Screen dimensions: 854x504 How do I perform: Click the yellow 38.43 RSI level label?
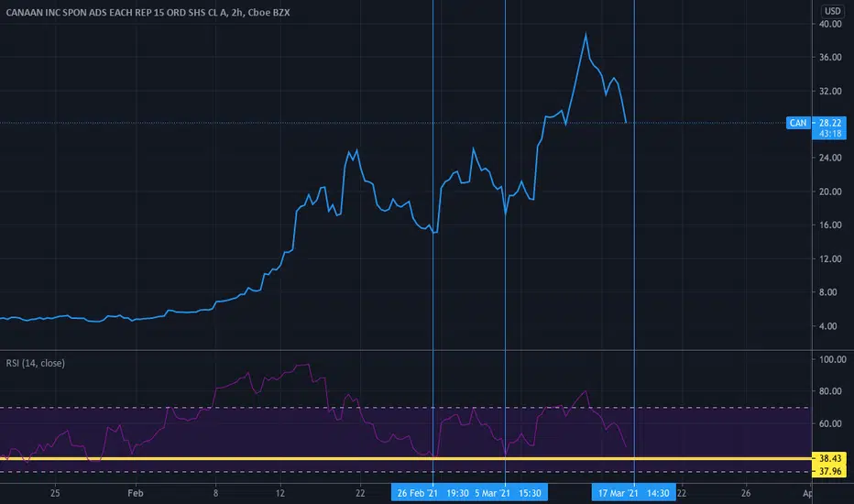click(829, 458)
